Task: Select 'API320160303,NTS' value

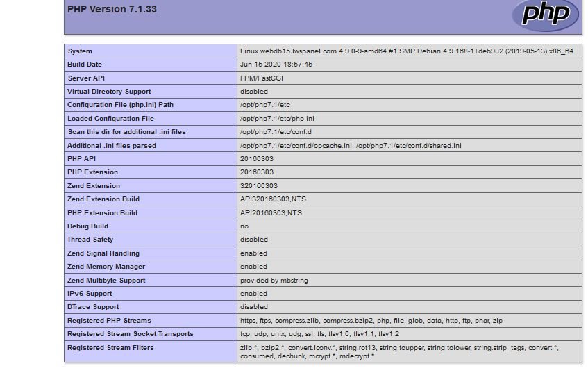Action: click(x=273, y=199)
